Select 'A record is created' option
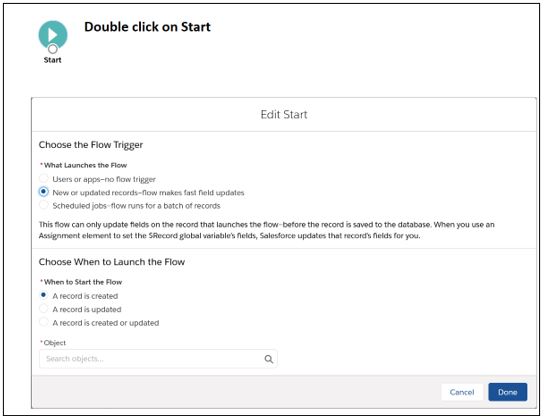 click(43, 296)
